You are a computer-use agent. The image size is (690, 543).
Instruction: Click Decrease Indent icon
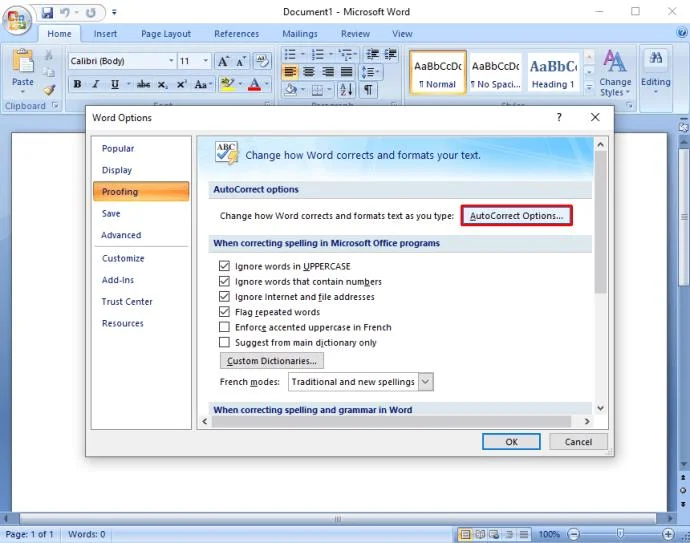coord(372,54)
